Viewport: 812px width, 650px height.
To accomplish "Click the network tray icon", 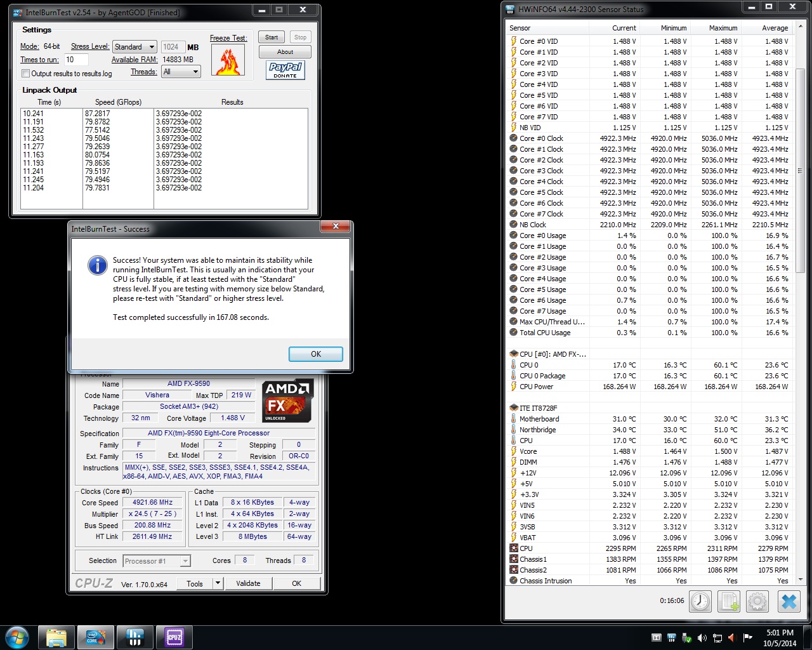I will click(x=717, y=638).
